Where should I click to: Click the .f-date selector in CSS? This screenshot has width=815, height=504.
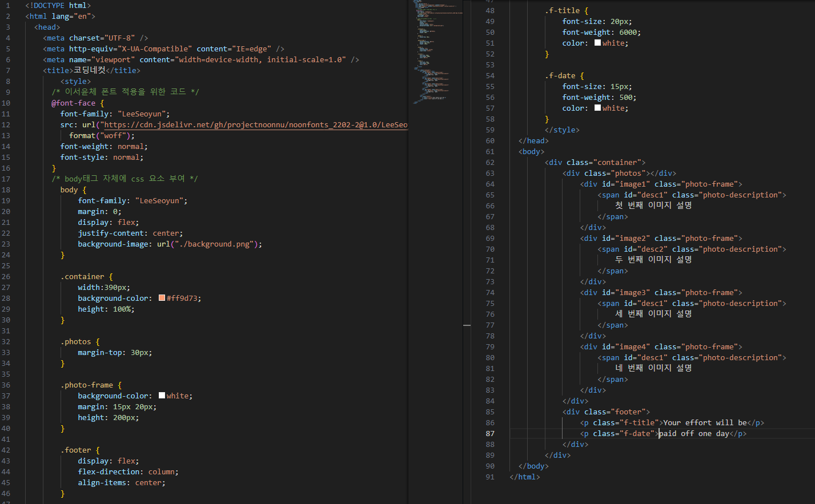pyautogui.click(x=560, y=75)
